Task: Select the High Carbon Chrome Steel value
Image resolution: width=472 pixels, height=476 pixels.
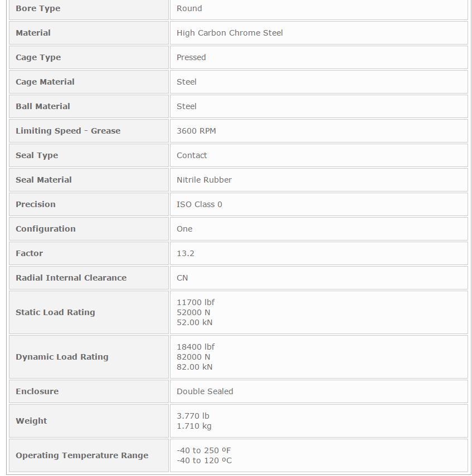Action: coord(230,33)
